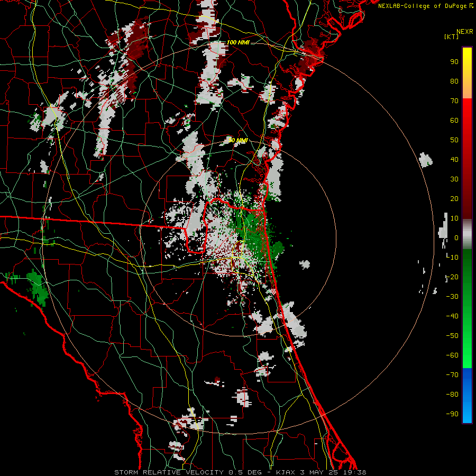Click the -60 knot scale label
Image resolution: width=476 pixels, height=476 pixels.
[452, 355]
